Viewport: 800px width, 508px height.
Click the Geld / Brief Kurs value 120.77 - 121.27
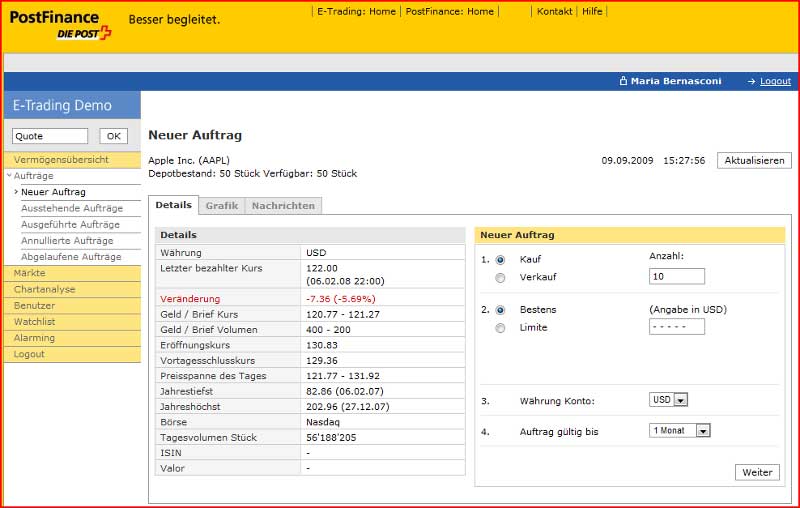(343, 314)
